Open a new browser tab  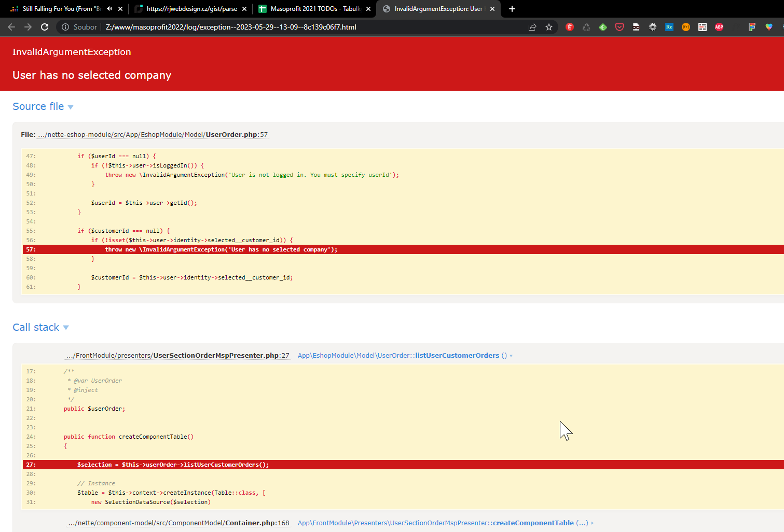(x=512, y=9)
